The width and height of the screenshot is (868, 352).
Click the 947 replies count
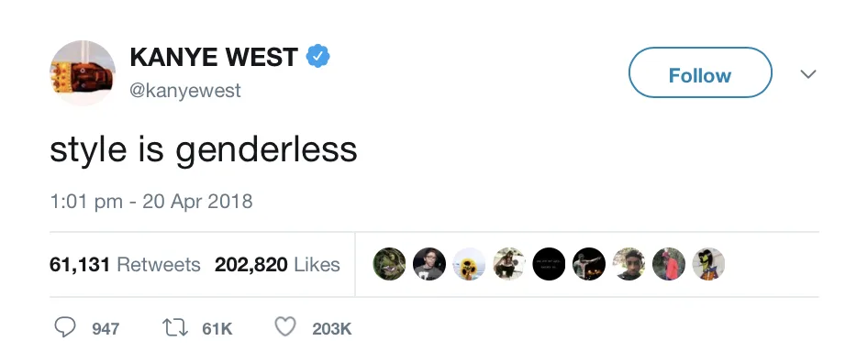(x=106, y=329)
